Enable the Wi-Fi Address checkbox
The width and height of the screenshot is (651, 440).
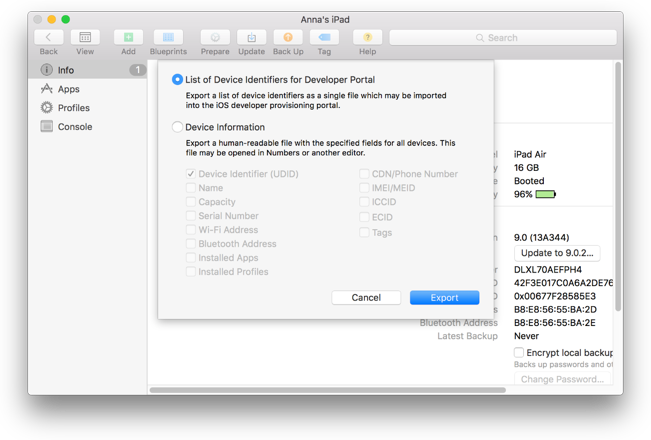tap(191, 230)
